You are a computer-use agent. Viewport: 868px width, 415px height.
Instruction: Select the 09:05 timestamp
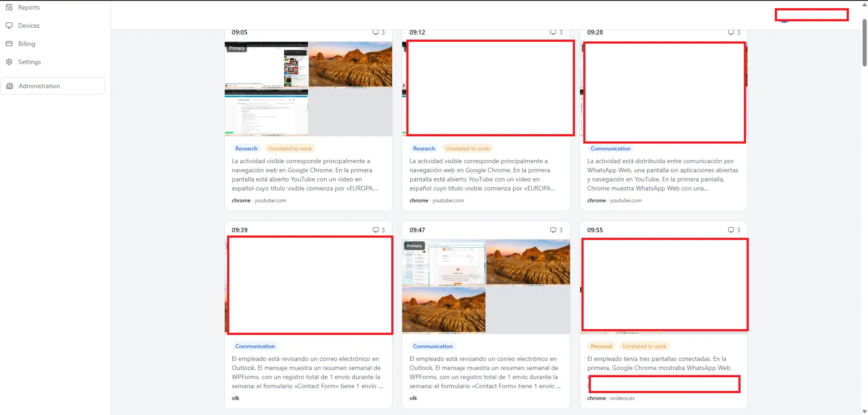point(240,32)
